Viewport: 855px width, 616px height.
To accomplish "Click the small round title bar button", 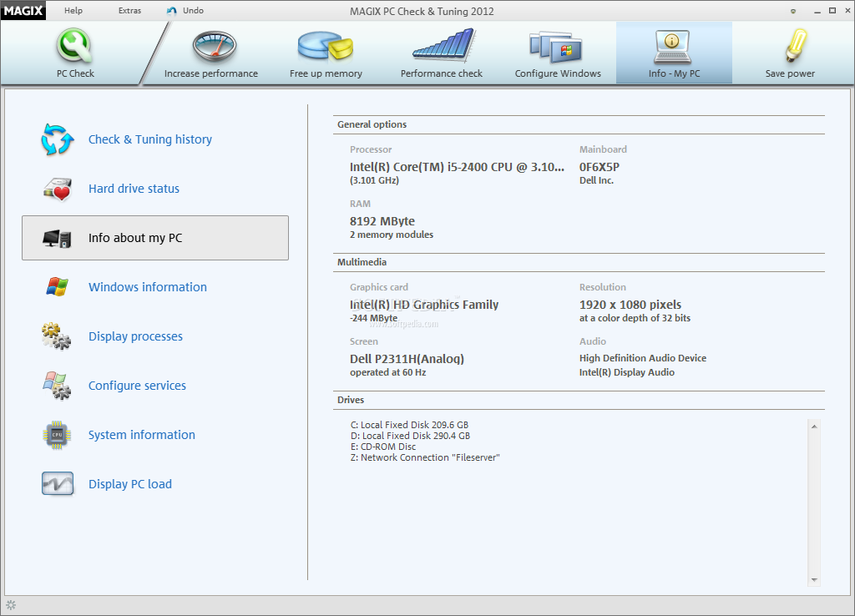I will pyautogui.click(x=793, y=11).
